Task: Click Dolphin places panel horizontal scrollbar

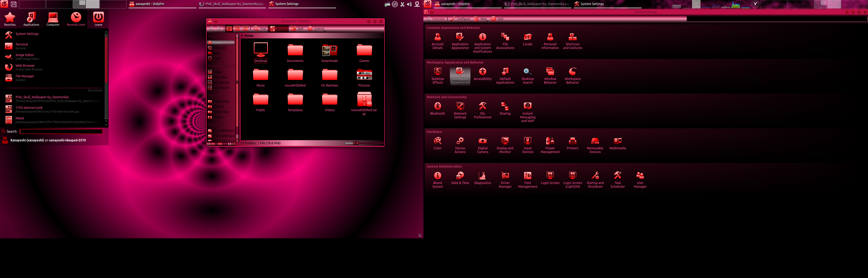Action: (x=221, y=144)
